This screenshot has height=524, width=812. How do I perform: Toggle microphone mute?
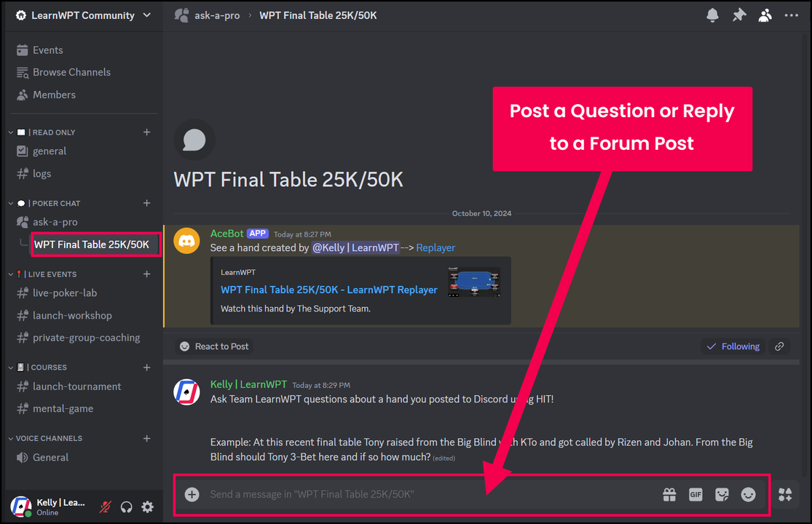click(x=105, y=507)
